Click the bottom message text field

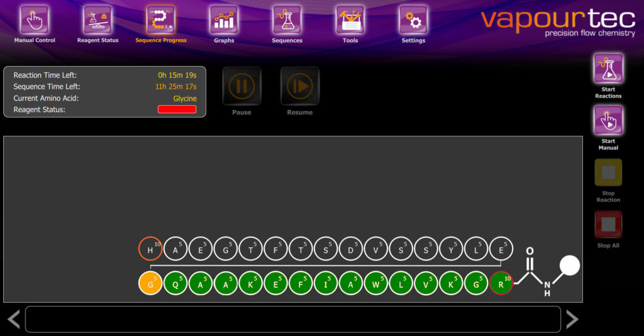tap(292, 319)
